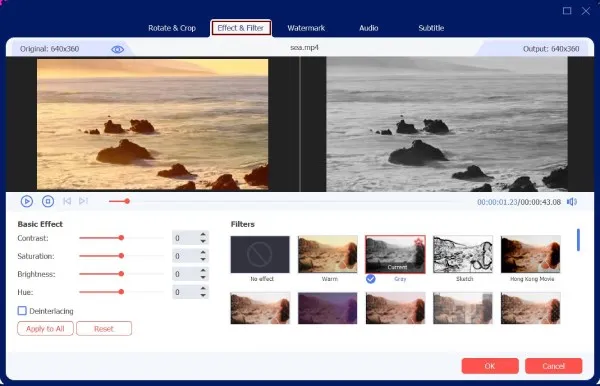This screenshot has width=600, height=386.
Task: Cancel the editing dialog
Action: (x=553, y=366)
